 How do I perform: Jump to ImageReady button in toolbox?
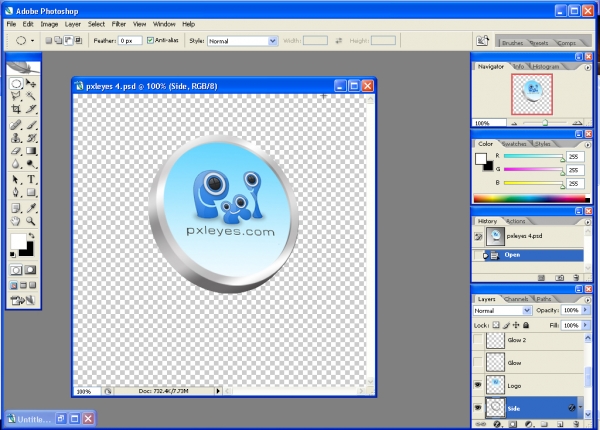(x=23, y=301)
